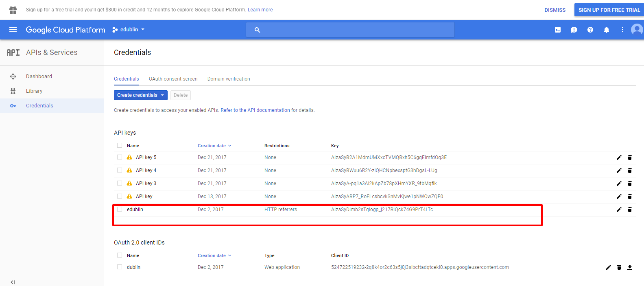Image resolution: width=644 pixels, height=286 pixels.
Task: Open the edublin API key name
Action: tap(135, 210)
